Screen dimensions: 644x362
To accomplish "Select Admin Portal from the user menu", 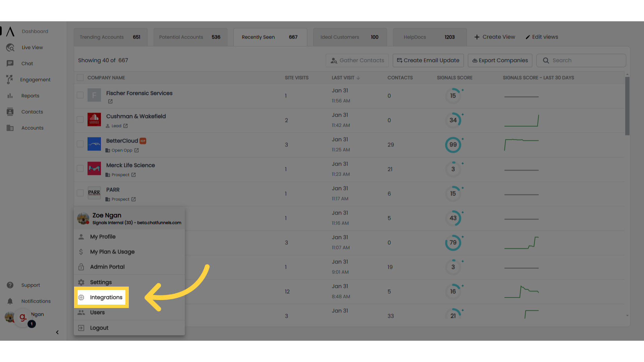I will pos(129,267).
